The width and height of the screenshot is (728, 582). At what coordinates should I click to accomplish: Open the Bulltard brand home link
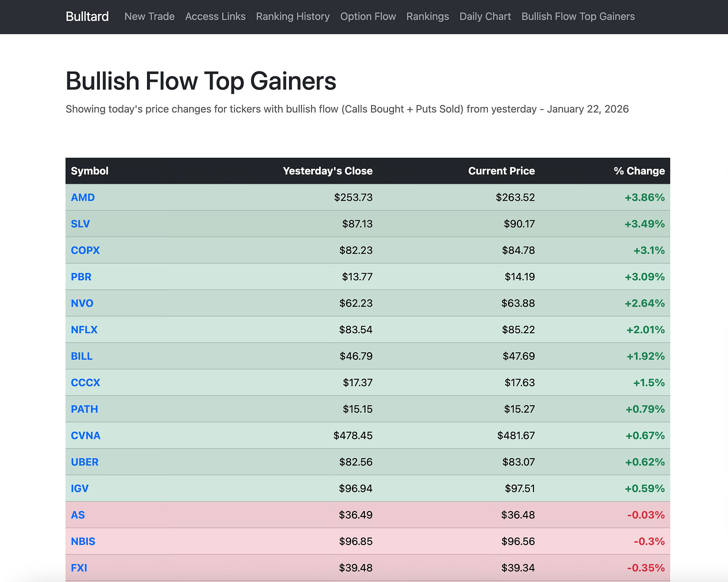(87, 16)
